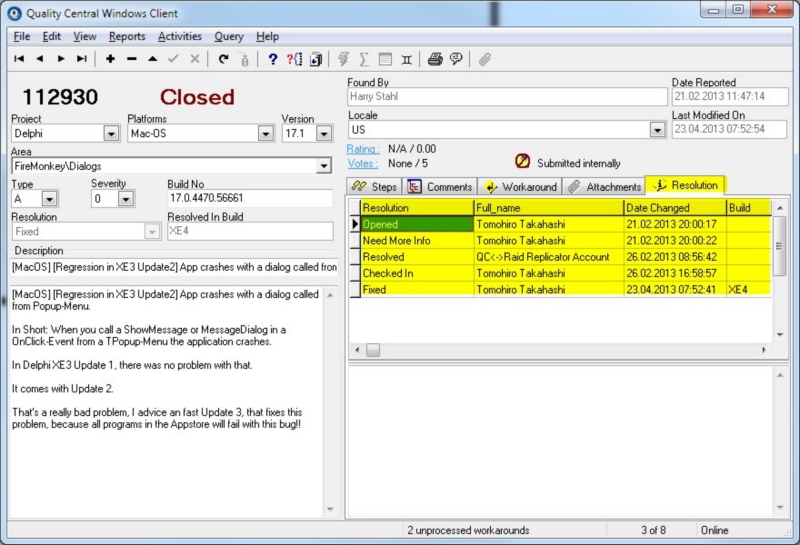The width and height of the screenshot is (800, 545).
Task: Click the horizontal scrollbar thumb under grid
Action: (x=373, y=350)
